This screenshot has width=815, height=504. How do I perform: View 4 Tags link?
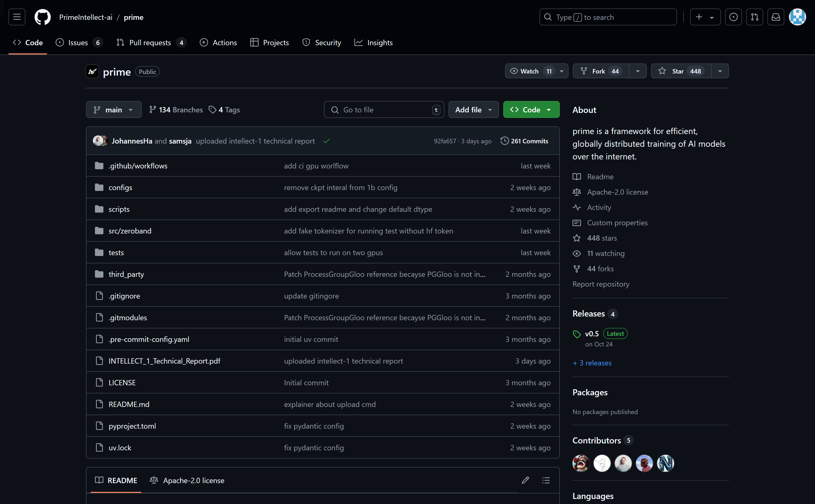coord(224,110)
